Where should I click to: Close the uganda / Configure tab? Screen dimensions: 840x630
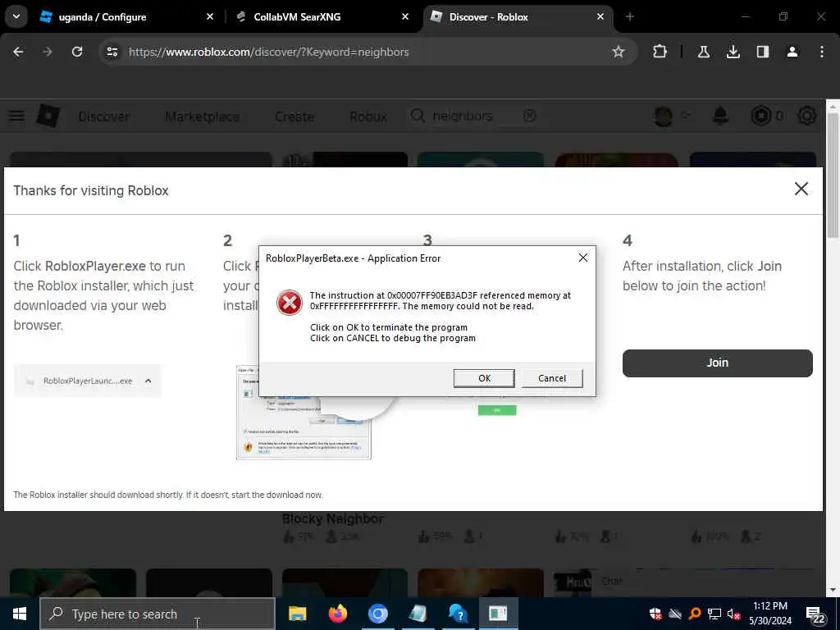pos(210,16)
